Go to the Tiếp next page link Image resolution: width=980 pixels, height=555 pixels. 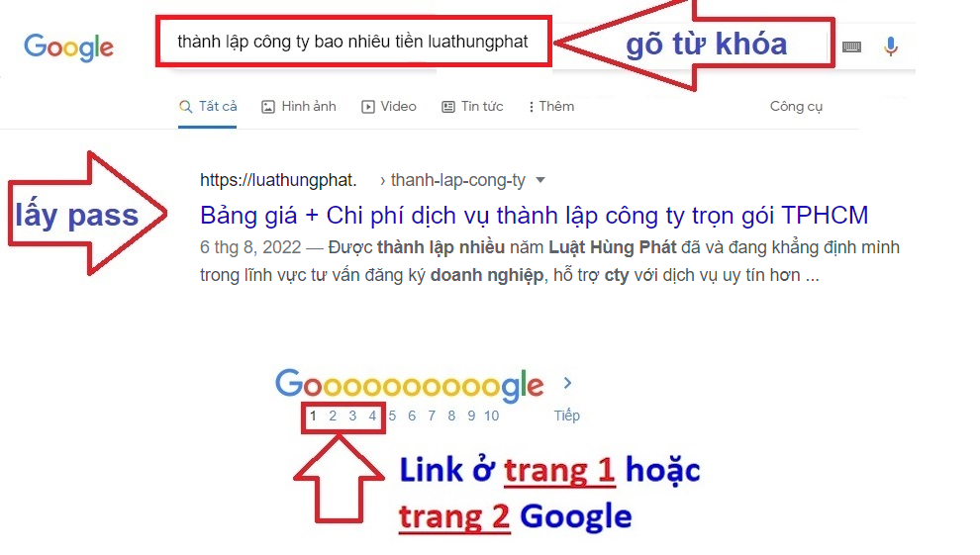567,416
